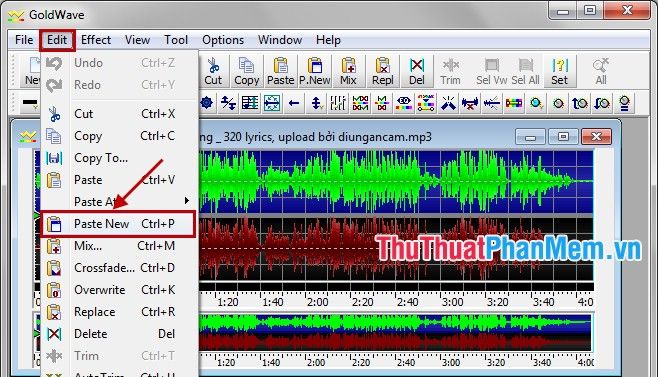This screenshot has width=658, height=377.
Task: Click the gear effect icon in effects toolbar
Action: click(206, 103)
